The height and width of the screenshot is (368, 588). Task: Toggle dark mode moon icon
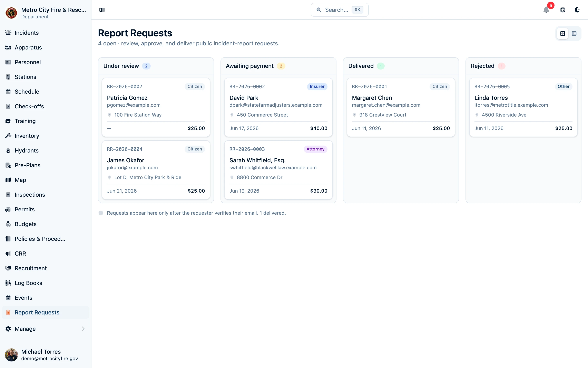[577, 10]
